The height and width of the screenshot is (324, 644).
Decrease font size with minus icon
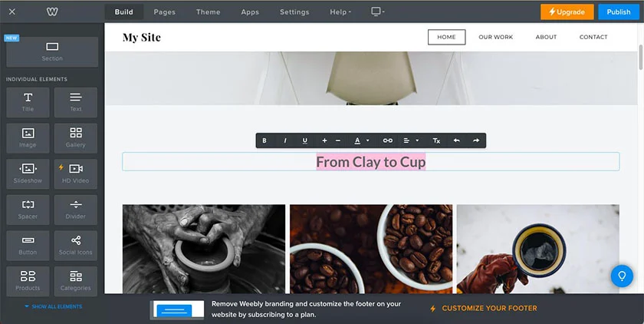click(338, 141)
